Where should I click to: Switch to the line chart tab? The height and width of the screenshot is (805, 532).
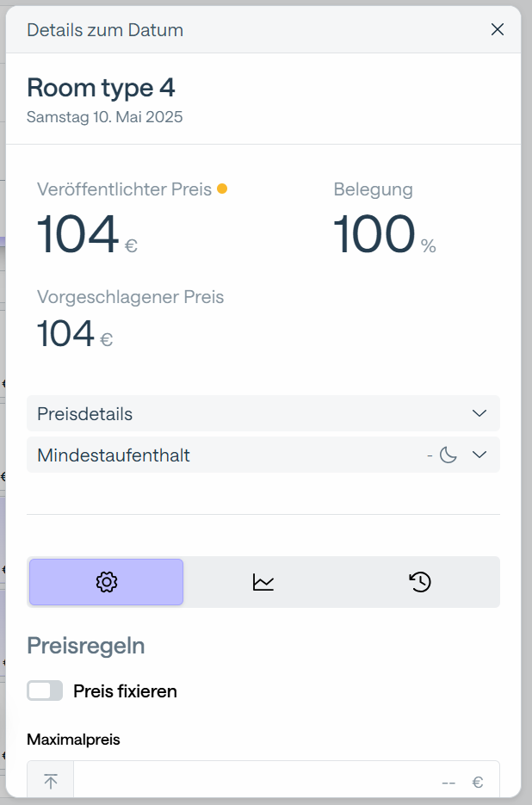click(263, 582)
